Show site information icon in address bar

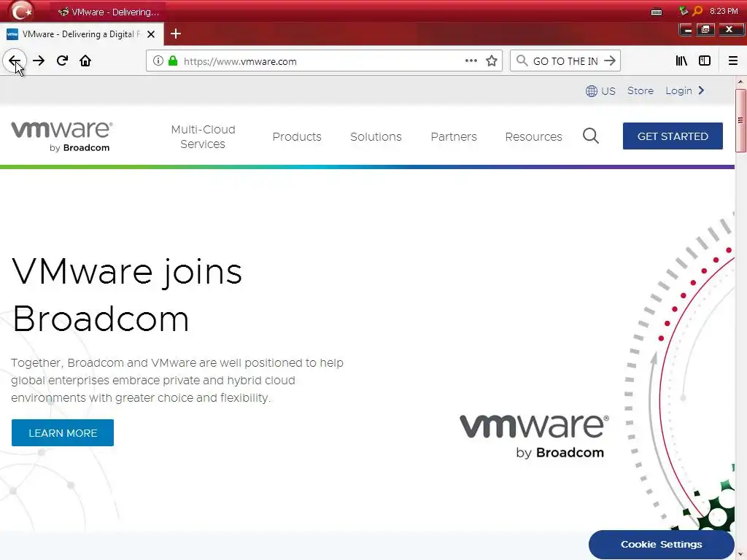[x=158, y=61]
